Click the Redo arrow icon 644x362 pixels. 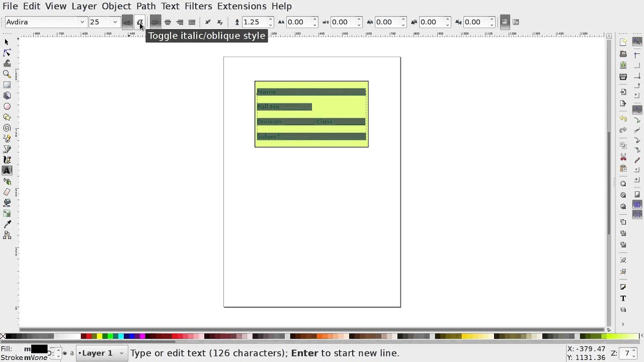click(623, 130)
